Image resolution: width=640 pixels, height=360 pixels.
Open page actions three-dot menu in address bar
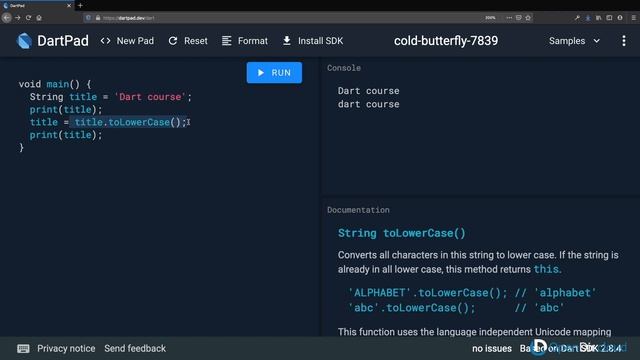point(509,18)
